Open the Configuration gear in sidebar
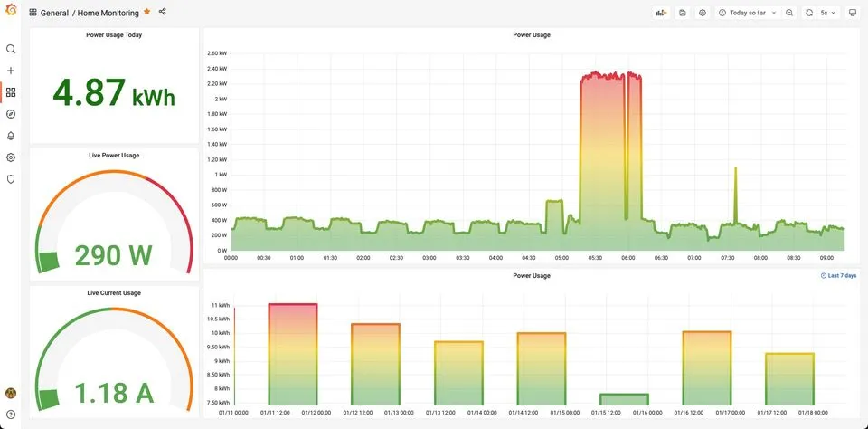Screen dimensions: 868x429 [x=11, y=157]
